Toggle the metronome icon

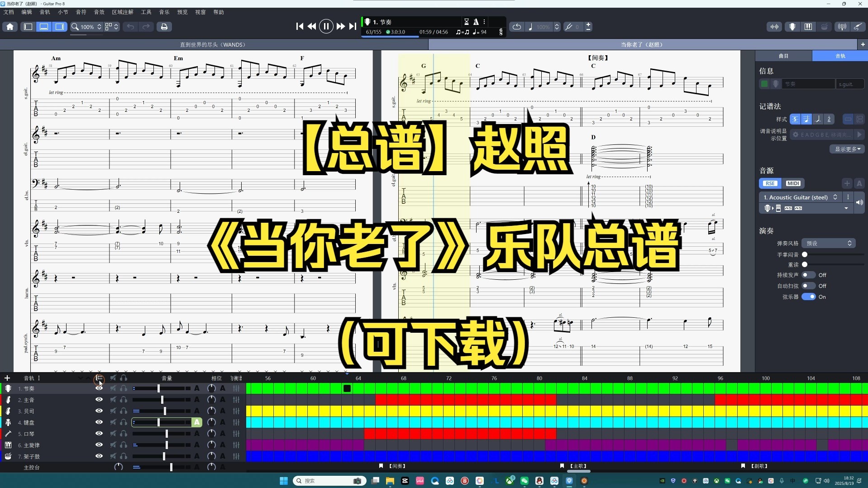pyautogui.click(x=476, y=22)
